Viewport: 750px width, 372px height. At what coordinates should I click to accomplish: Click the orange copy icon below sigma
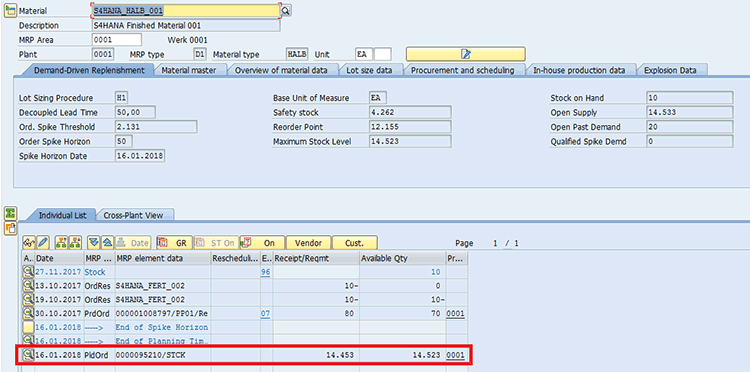pos(10,228)
